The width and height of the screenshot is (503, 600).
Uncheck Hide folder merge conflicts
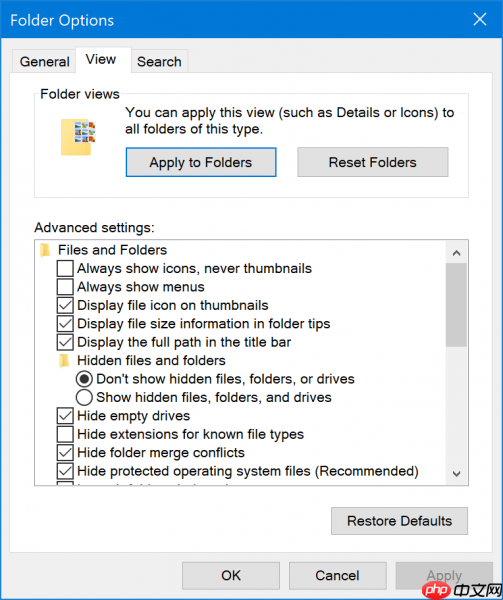click(65, 453)
